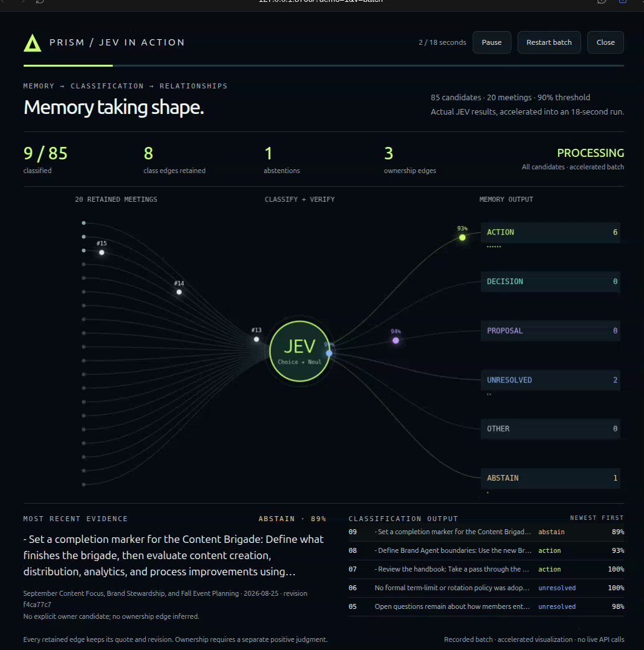Open the ACTION memory output row
The width and height of the screenshot is (644, 650).
pyautogui.click(x=551, y=233)
